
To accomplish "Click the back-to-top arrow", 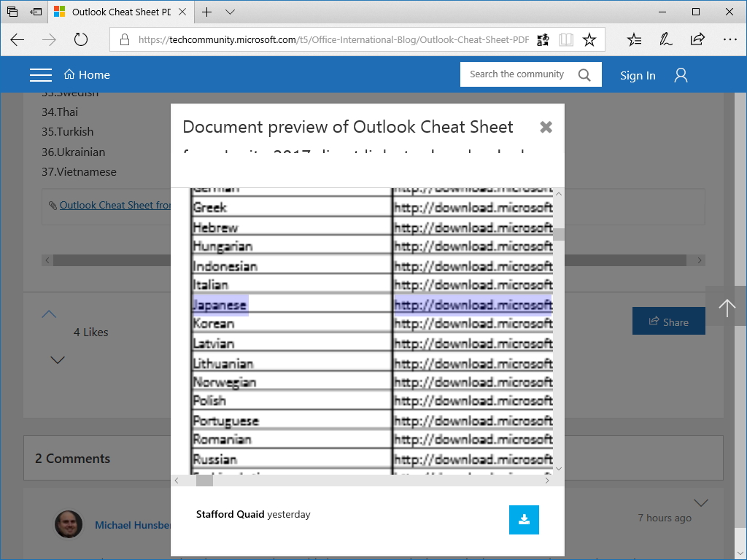I will pos(727,307).
